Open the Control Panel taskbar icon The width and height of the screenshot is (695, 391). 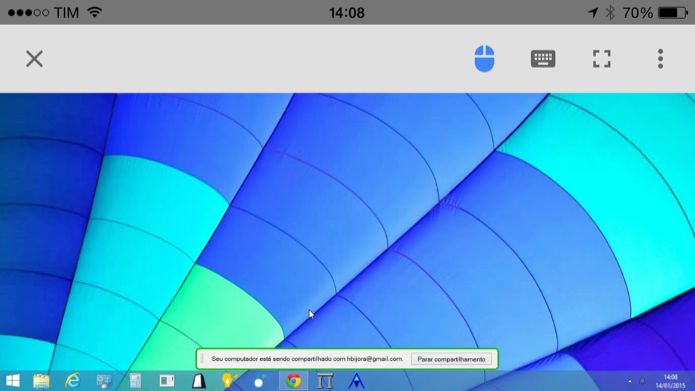[104, 381]
